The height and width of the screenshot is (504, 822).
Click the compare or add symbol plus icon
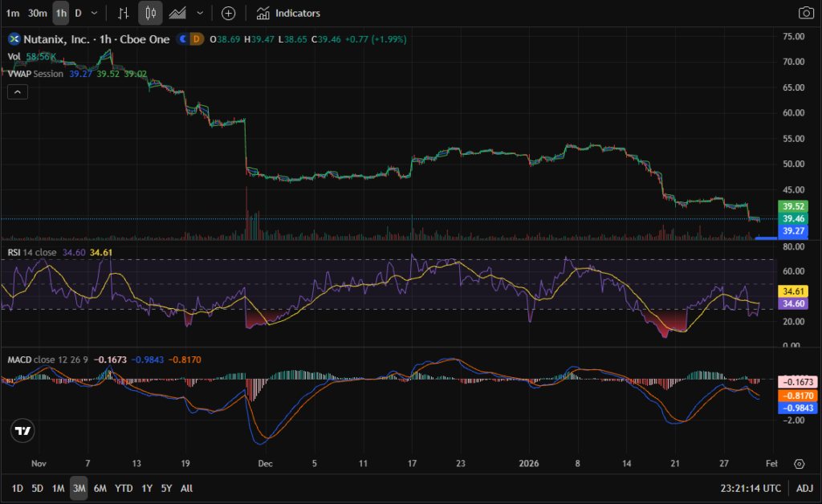point(229,13)
